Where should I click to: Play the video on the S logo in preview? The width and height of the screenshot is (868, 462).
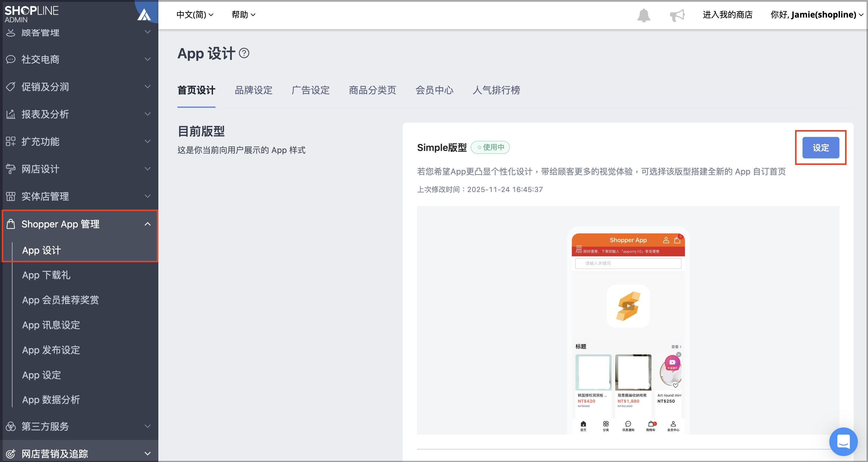tap(628, 306)
